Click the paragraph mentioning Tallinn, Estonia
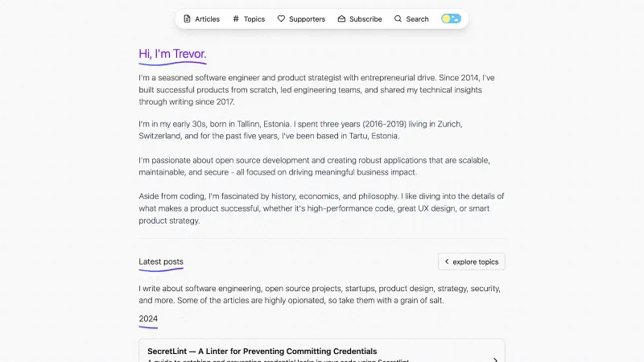The height and width of the screenshot is (362, 644). pyautogui.click(x=302, y=130)
